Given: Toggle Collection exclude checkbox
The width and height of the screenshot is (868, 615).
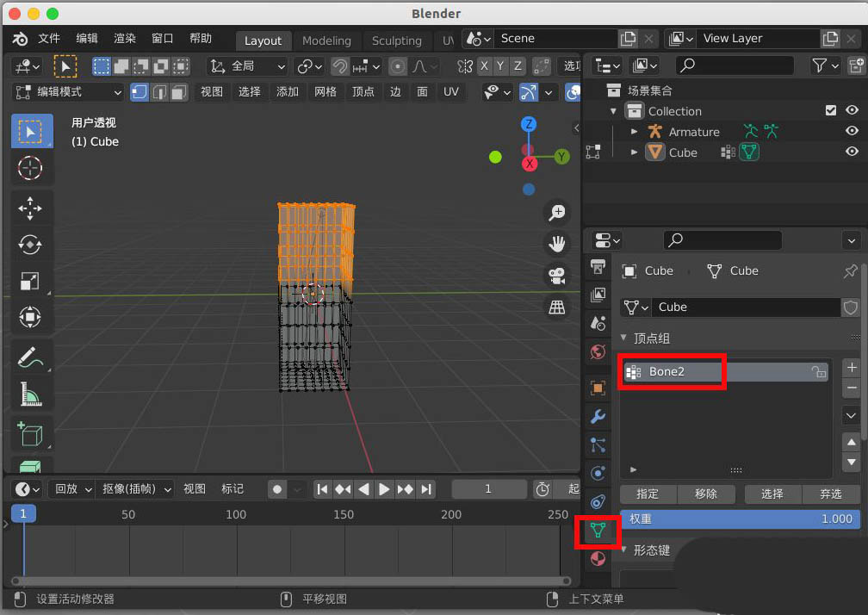Looking at the screenshot, I should [830, 110].
